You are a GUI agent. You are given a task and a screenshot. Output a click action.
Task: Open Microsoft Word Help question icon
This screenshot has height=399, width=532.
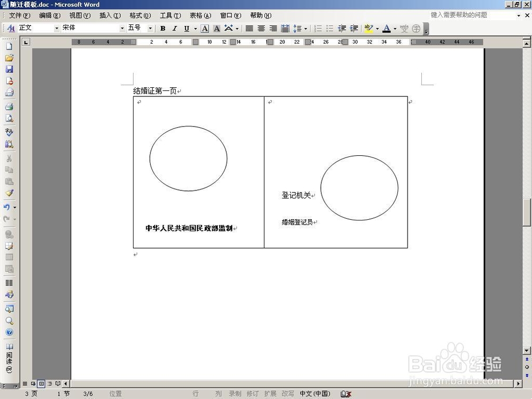click(x=9, y=332)
